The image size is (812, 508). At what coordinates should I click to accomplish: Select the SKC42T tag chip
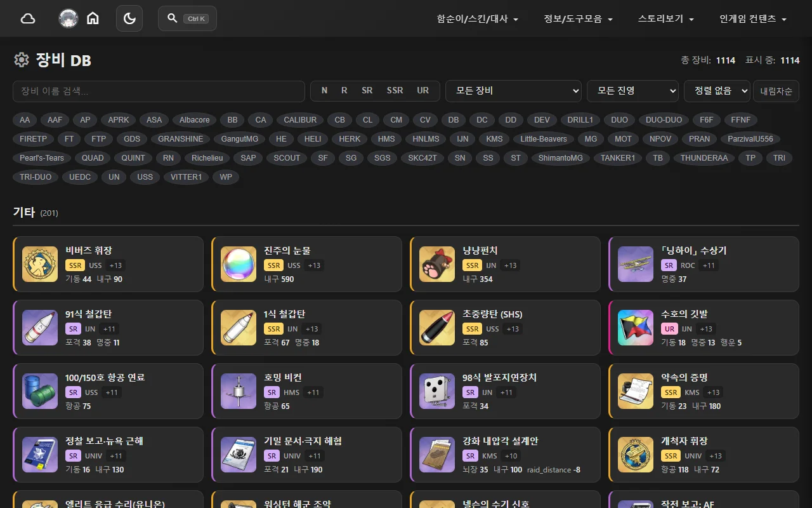(x=422, y=158)
